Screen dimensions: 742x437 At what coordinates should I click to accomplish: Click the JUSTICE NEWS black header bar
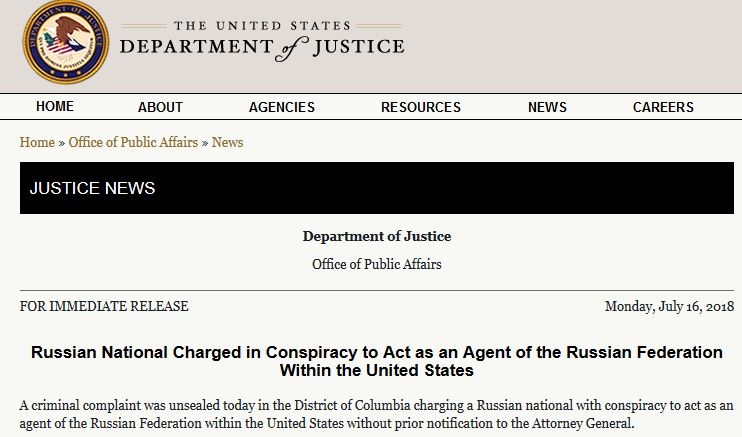pos(377,188)
